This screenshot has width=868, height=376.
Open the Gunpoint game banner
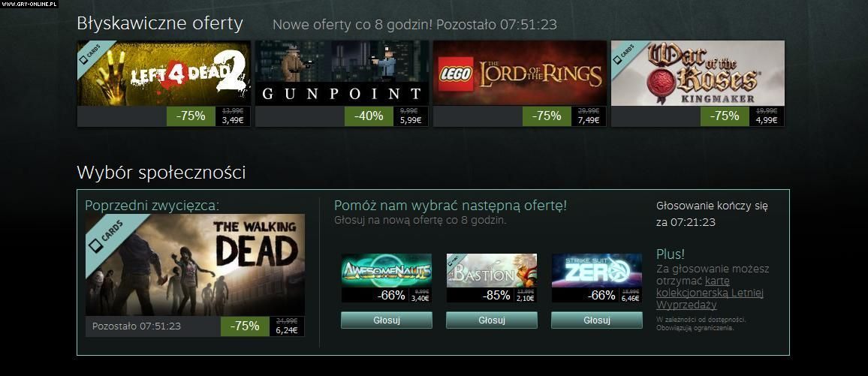342,73
